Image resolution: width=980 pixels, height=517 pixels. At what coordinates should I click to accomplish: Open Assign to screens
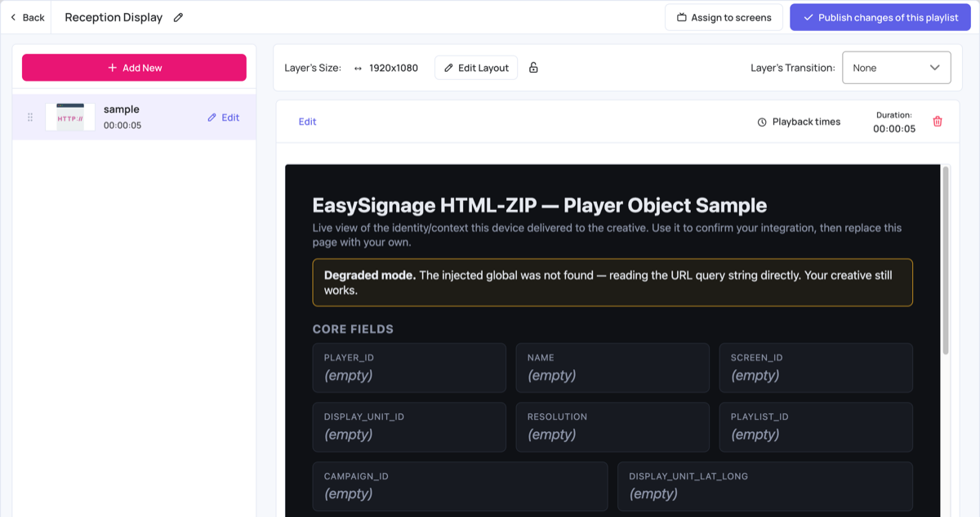[x=724, y=17]
